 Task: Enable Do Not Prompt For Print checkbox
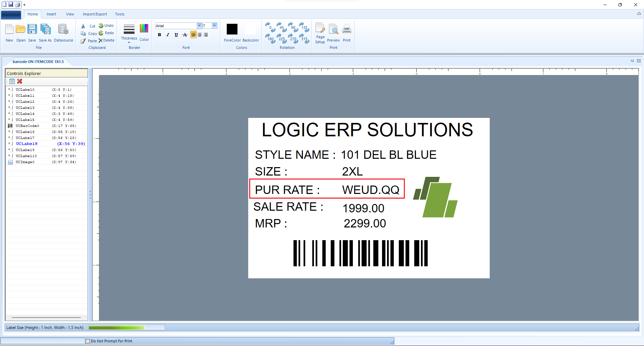pyautogui.click(x=88, y=341)
